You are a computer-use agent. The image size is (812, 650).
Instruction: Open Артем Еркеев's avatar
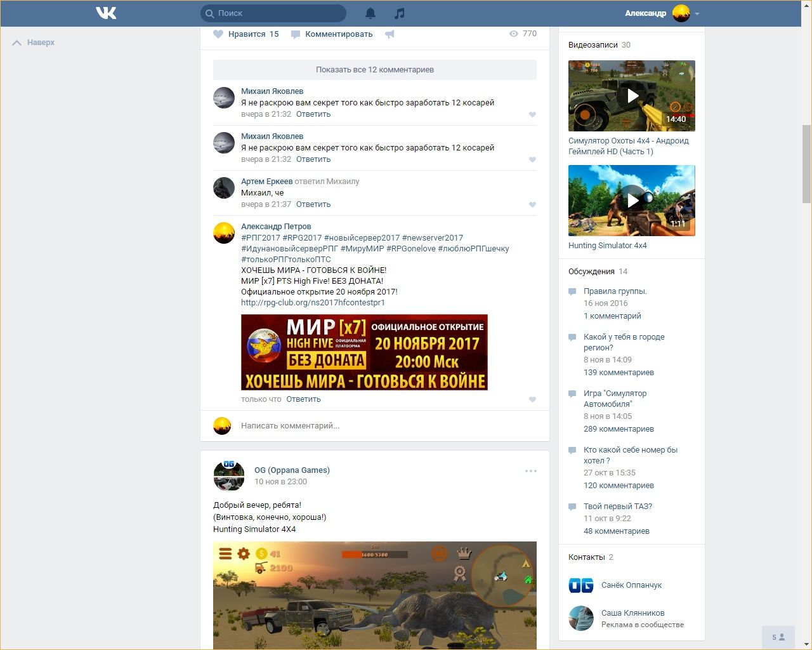point(224,188)
